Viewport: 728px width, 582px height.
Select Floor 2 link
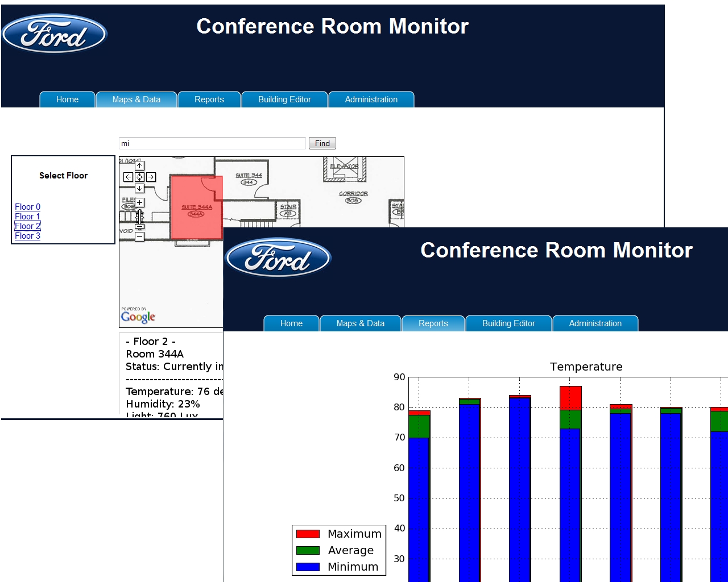pyautogui.click(x=28, y=226)
